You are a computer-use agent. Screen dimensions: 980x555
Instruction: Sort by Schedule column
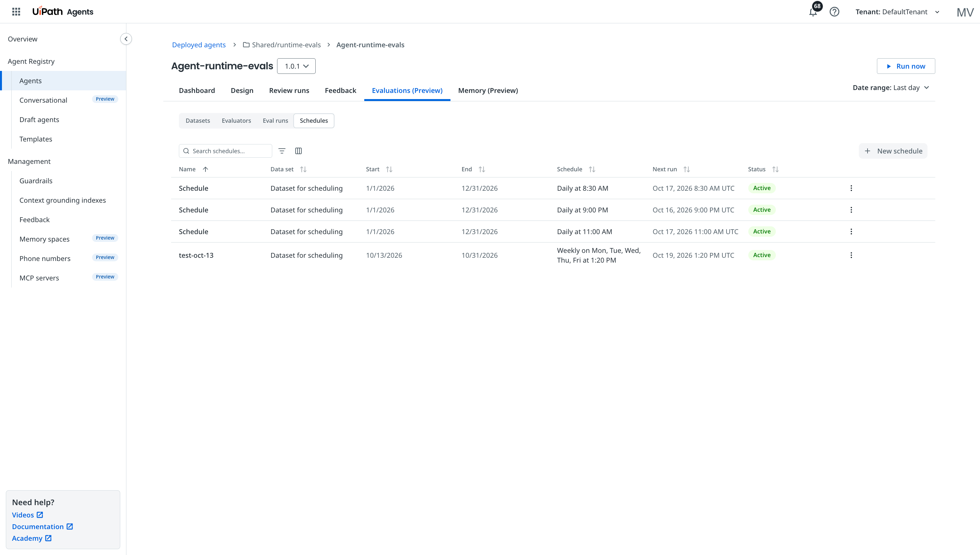click(x=592, y=169)
